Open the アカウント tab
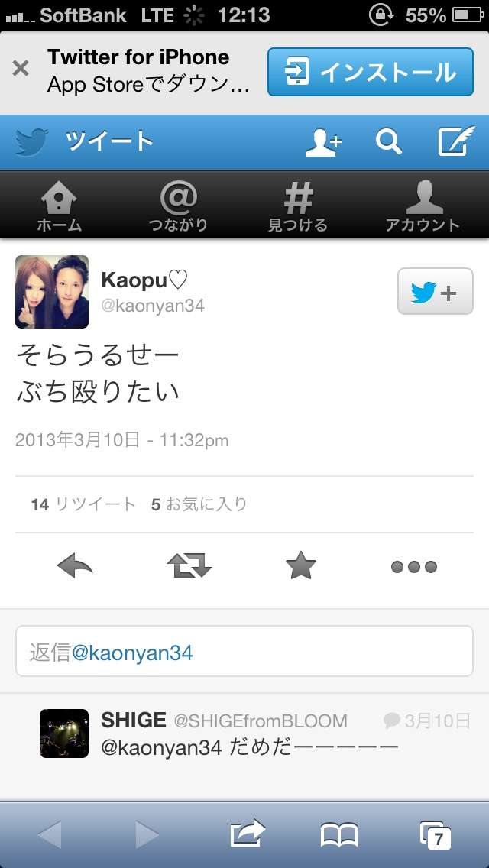489x868 pixels. point(423,207)
